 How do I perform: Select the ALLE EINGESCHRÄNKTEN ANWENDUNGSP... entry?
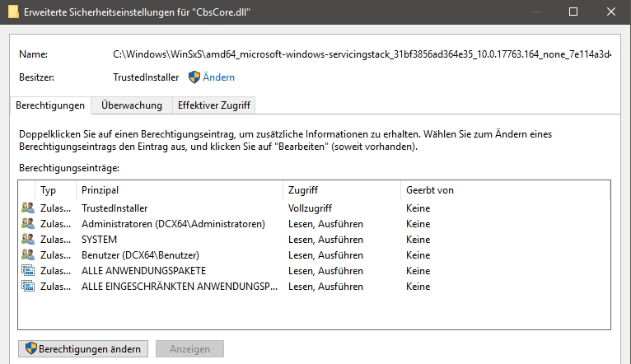(180, 287)
